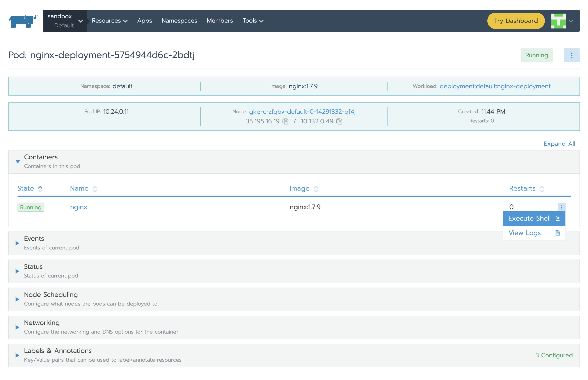Click Expand All link
The height and width of the screenshot is (380, 588).
pyautogui.click(x=559, y=144)
